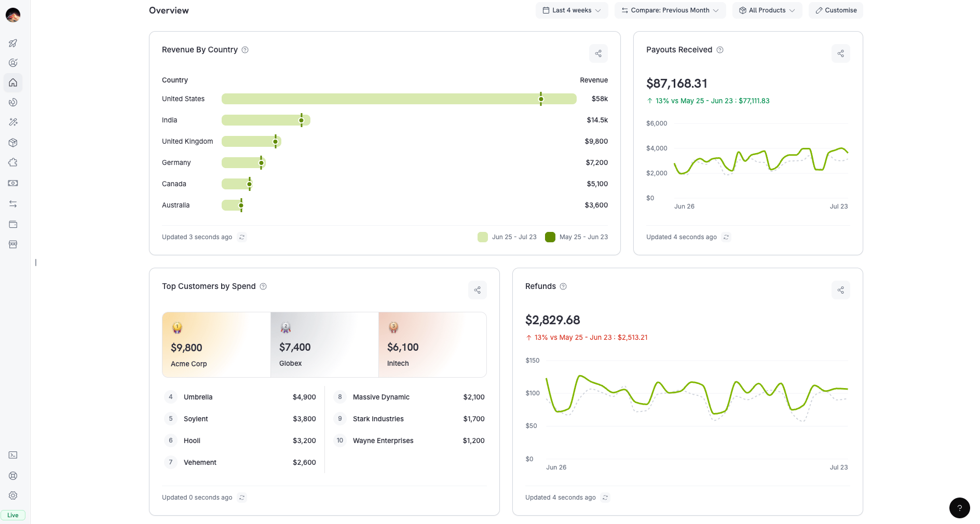Show help info for Top Customers by Spend
Viewport: 980px width, 524px height.
pyautogui.click(x=263, y=286)
